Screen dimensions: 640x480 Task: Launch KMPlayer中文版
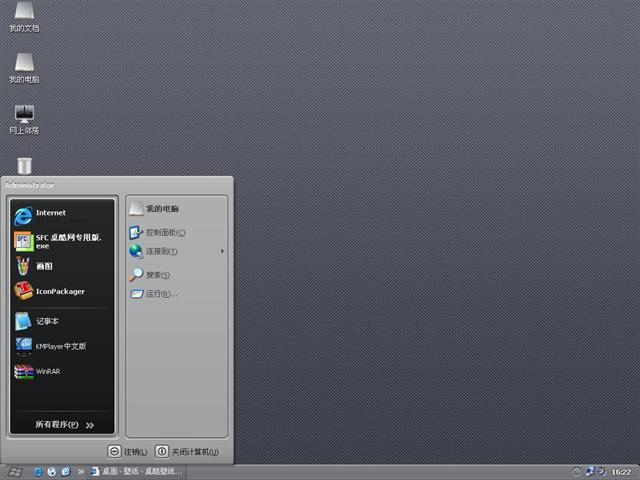coord(62,346)
